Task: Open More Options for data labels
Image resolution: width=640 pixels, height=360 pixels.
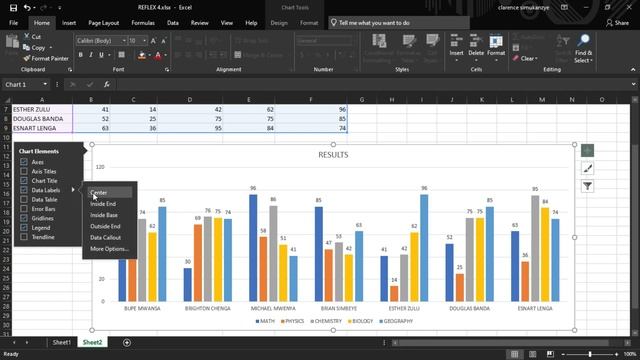Action: [109, 249]
